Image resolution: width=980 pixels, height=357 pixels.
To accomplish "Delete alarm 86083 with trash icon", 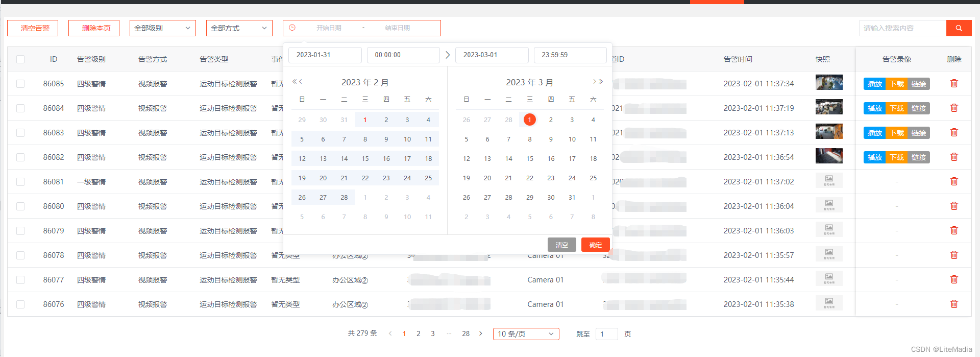I will 954,132.
